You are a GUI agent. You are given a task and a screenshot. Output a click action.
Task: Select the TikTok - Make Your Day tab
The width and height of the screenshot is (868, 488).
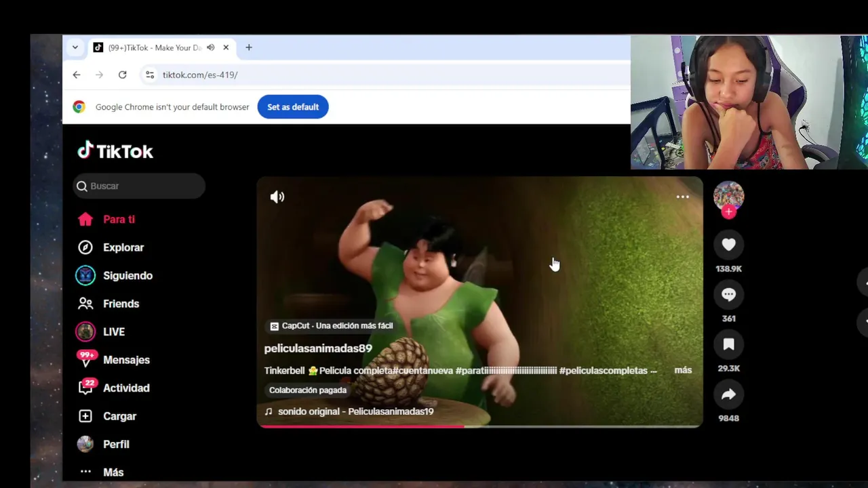[x=161, y=47]
